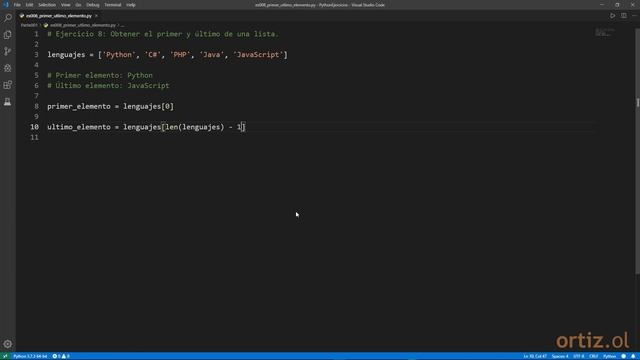640x360 pixels.
Task: Click Ln 10, Col 47 cursor position
Action: 535,356
